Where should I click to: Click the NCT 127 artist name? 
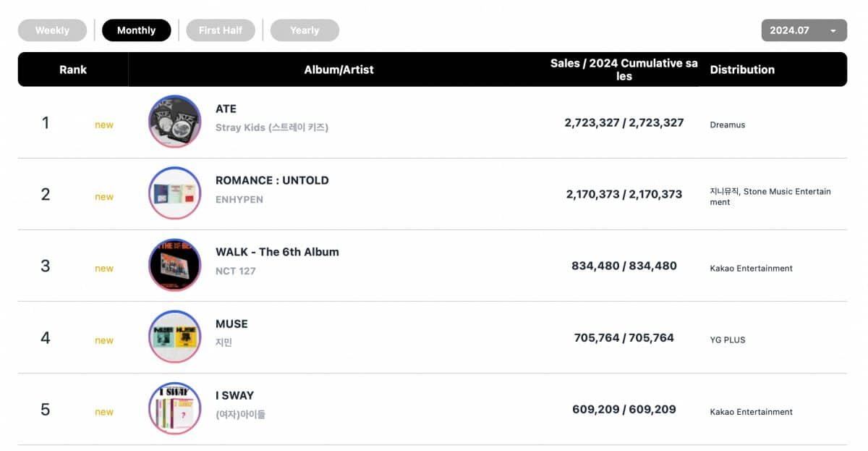point(236,271)
